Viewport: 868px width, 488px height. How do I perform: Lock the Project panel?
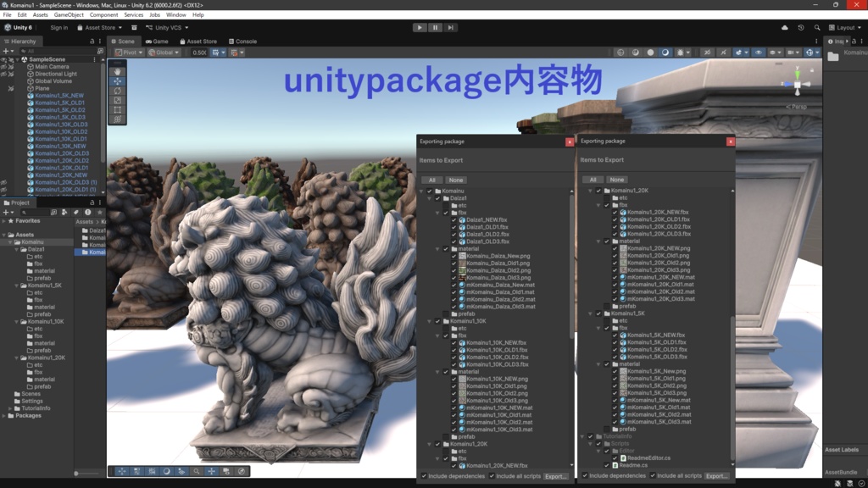(x=92, y=202)
